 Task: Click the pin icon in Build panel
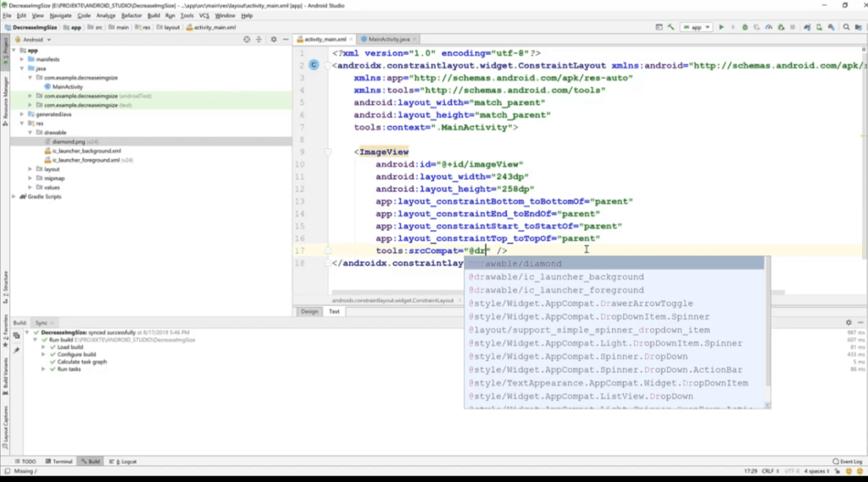pos(17,351)
